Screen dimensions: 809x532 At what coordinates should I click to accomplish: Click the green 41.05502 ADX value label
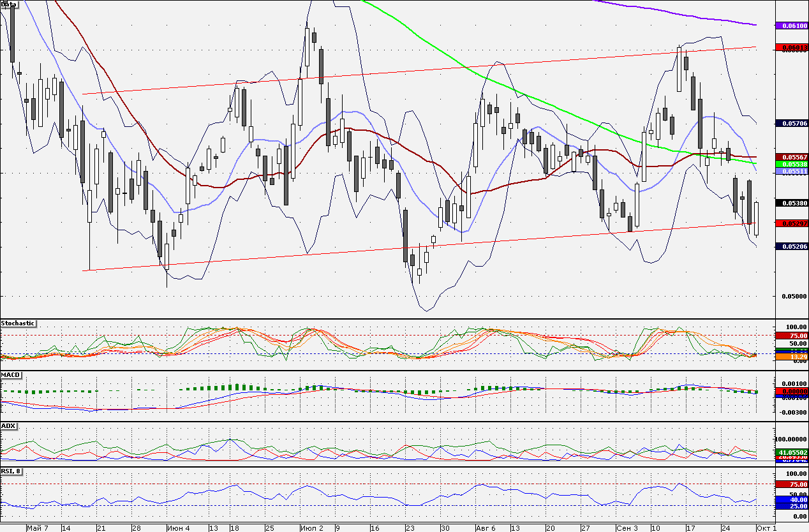pyautogui.click(x=792, y=452)
